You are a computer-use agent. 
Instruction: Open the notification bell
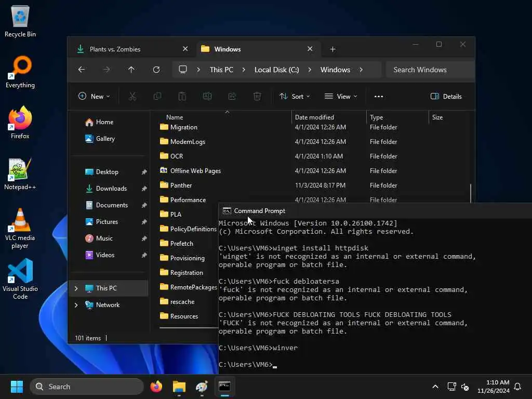pos(517,387)
